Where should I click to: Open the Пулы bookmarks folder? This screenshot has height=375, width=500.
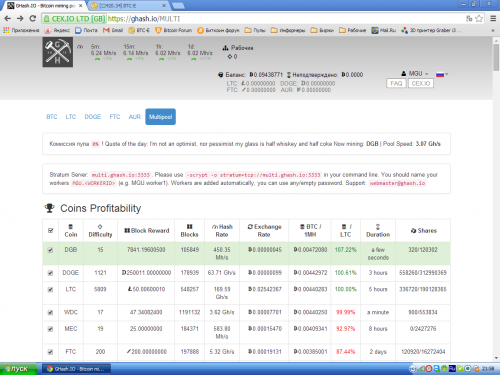point(255,30)
